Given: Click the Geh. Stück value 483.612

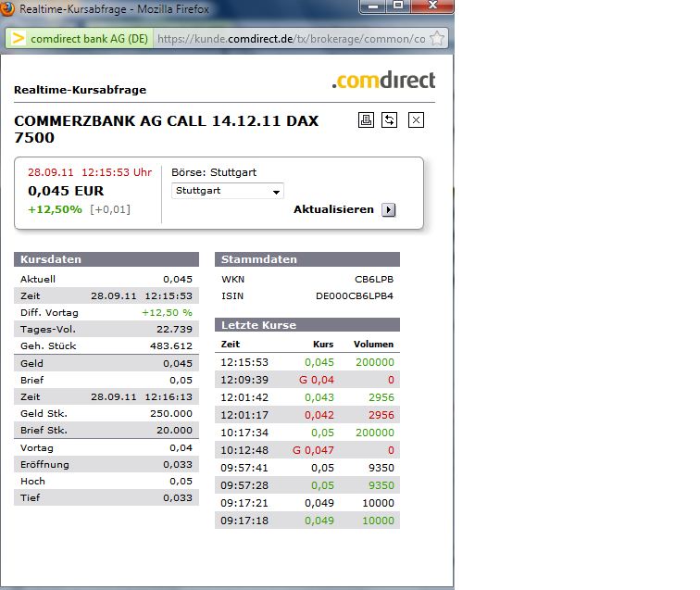Looking at the screenshot, I should click(x=171, y=346).
